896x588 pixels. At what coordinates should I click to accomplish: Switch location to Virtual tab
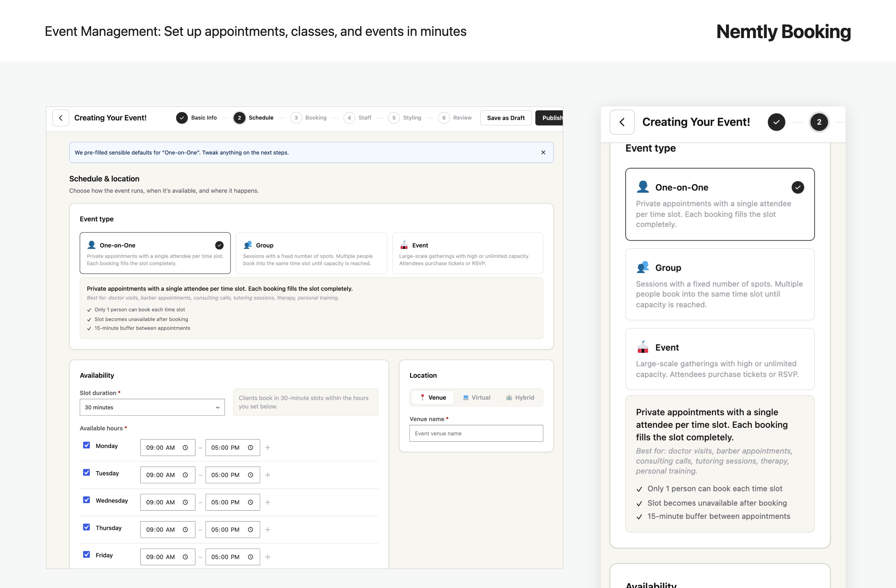(477, 398)
